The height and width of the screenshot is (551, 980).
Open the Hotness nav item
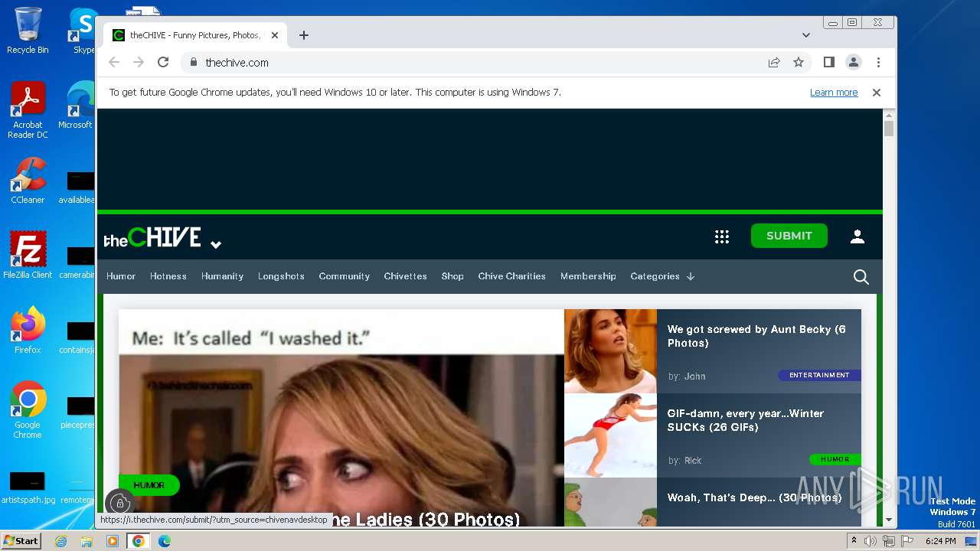point(168,276)
